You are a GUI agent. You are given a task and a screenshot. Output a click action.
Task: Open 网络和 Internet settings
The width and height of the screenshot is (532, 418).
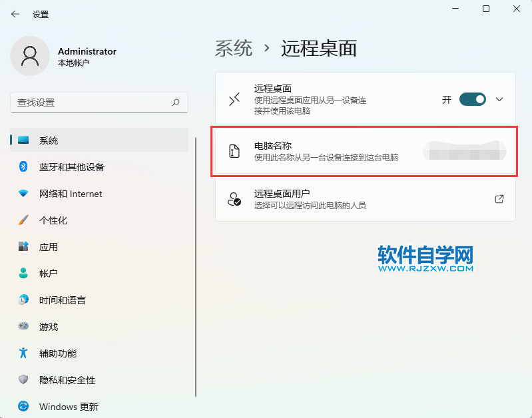pos(99,194)
